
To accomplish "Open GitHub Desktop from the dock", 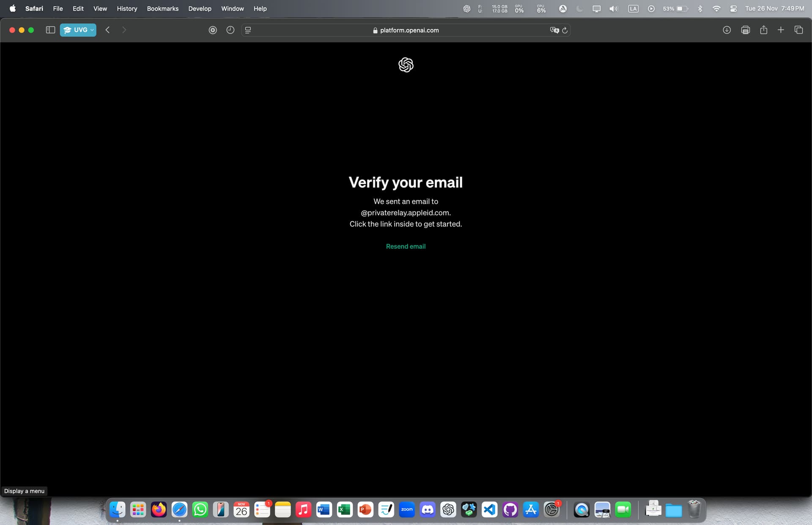I will [x=510, y=509].
